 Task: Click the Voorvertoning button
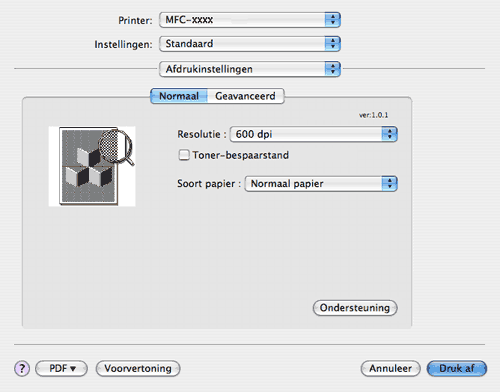tap(138, 369)
